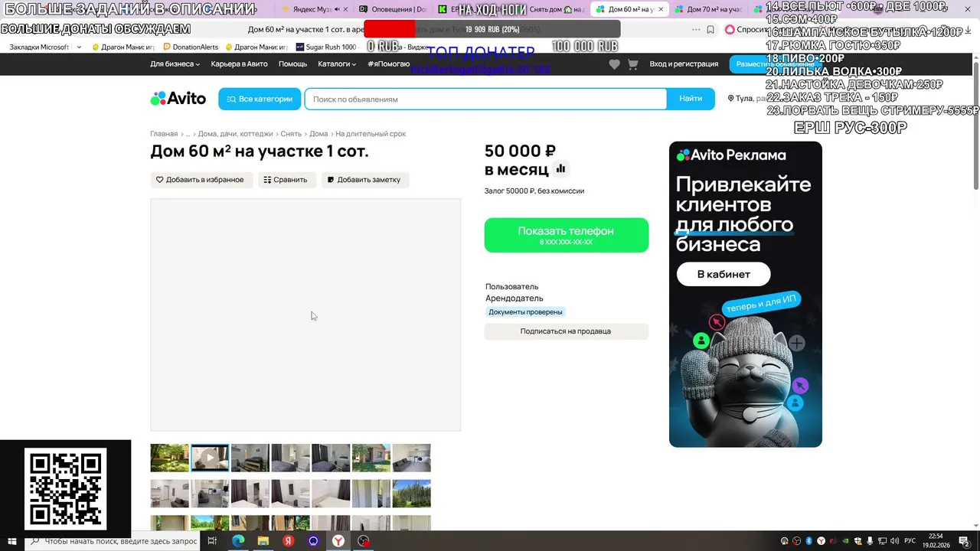The height and width of the screenshot is (551, 980).
Task: Expand the collapsed breadcrumb ellipsis
Action: pos(188,134)
